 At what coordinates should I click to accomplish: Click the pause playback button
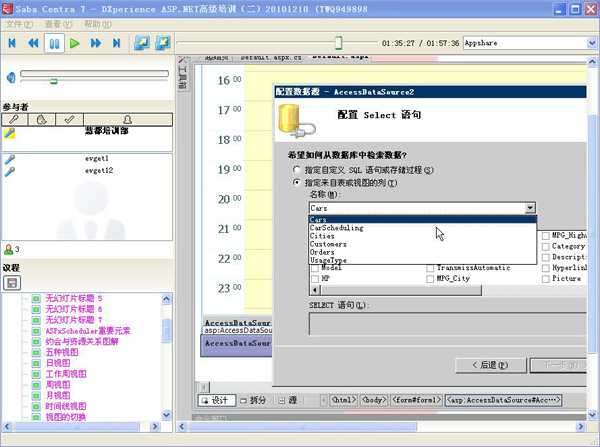(54, 43)
